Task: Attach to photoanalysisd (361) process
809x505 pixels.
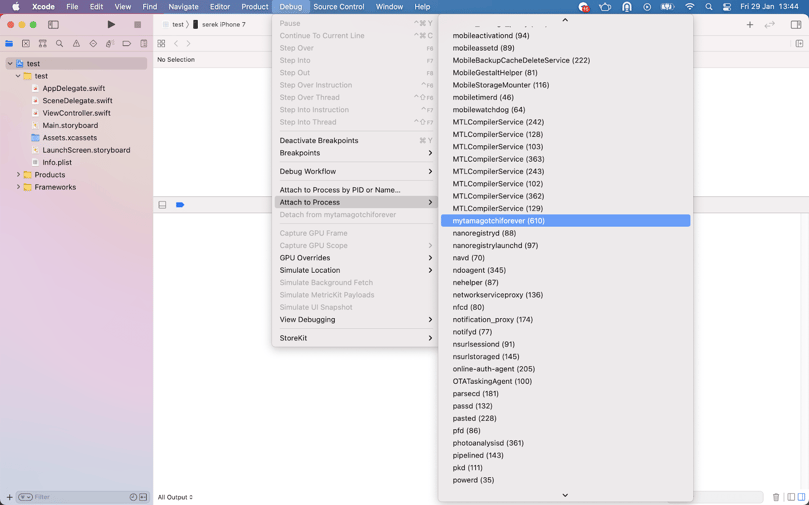Action: point(565,443)
